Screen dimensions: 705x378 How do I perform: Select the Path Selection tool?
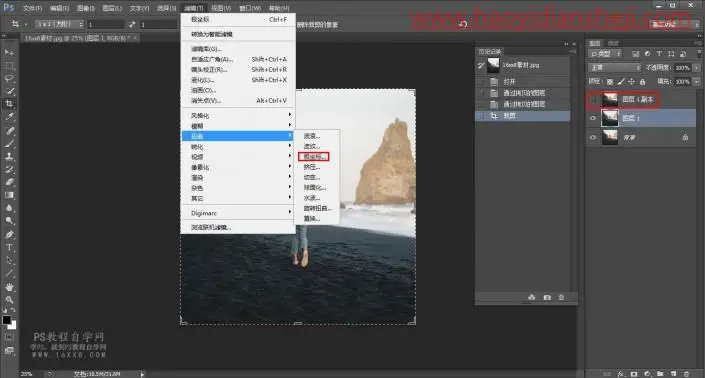(x=9, y=260)
